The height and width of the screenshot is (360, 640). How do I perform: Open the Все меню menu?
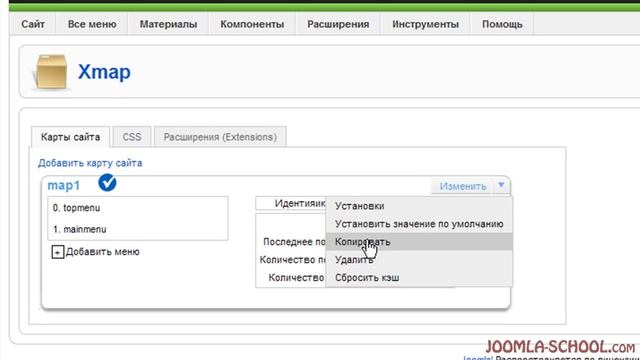click(x=92, y=24)
